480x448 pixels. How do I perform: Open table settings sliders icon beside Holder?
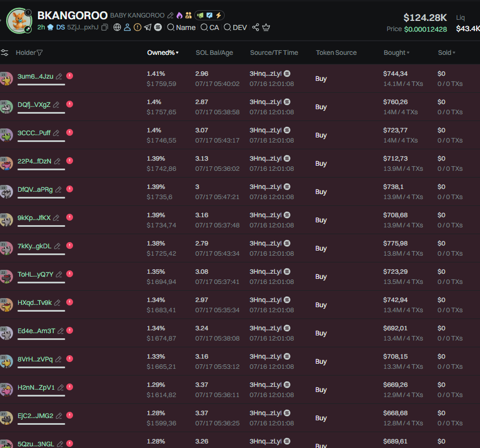click(x=5, y=53)
